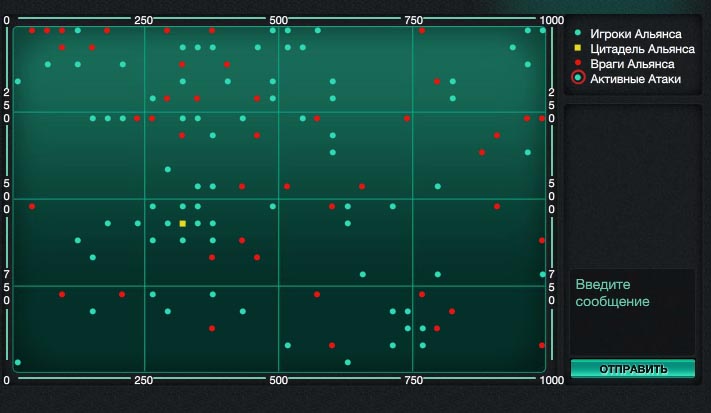Select the red enemy dot in map's bottom-right corner
The width and height of the screenshot is (711, 413).
(542, 345)
